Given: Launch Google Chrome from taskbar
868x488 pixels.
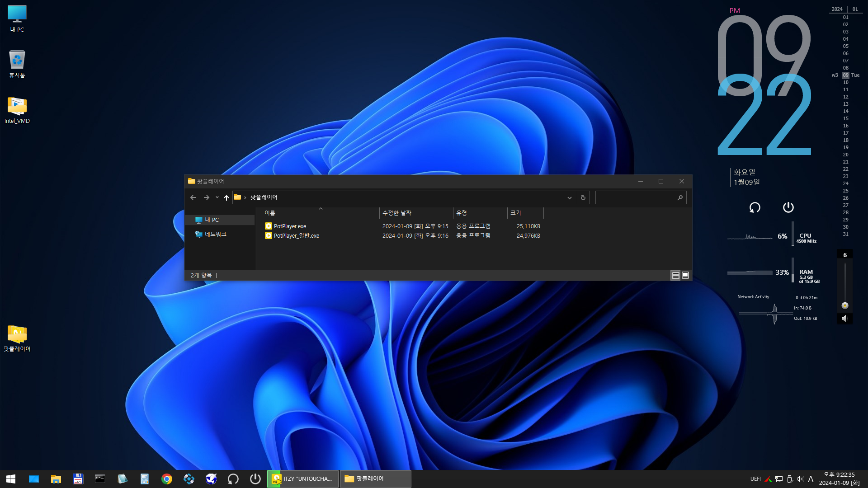Looking at the screenshot, I should click(x=167, y=479).
